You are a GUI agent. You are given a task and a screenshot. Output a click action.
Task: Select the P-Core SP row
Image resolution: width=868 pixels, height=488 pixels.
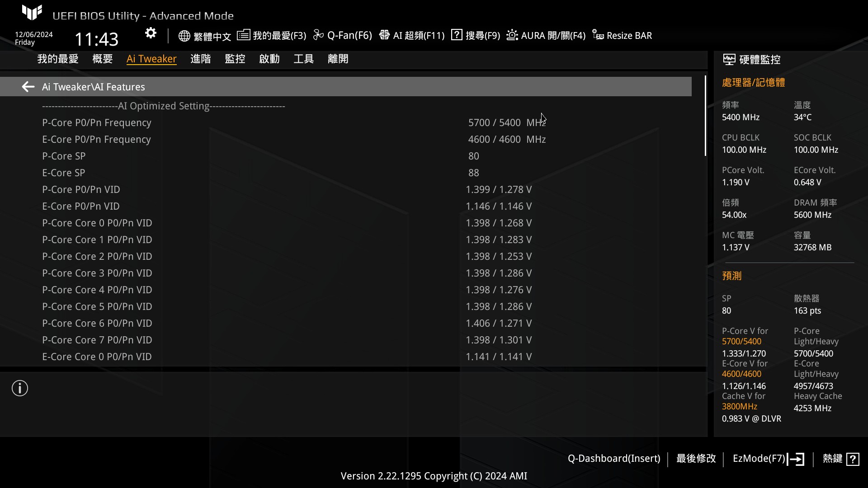[346, 156]
